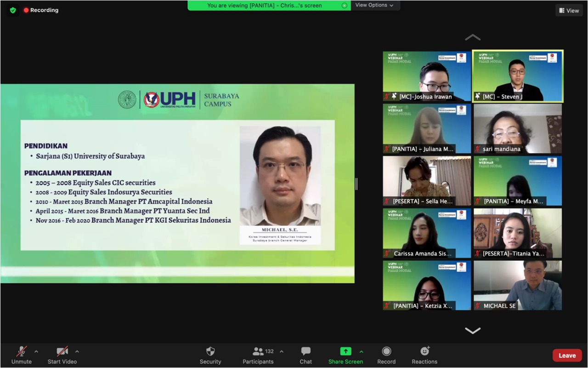Open the Security shield menu

click(210, 355)
